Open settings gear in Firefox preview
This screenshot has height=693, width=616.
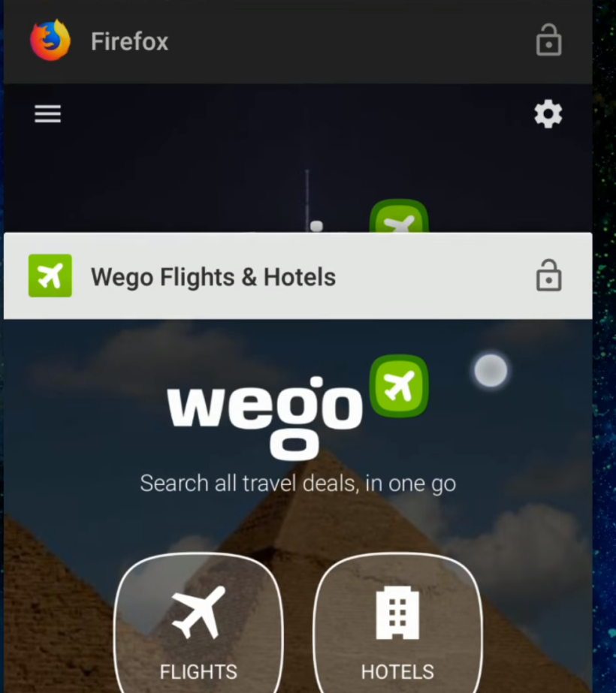pyautogui.click(x=548, y=114)
